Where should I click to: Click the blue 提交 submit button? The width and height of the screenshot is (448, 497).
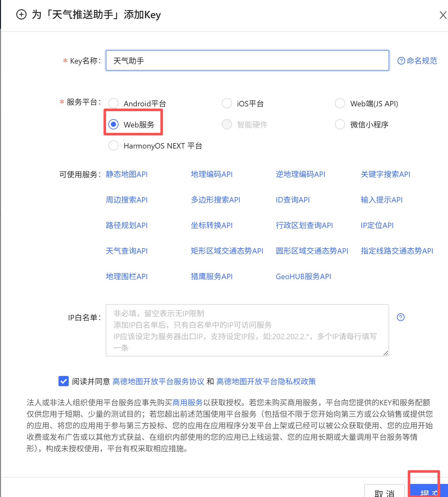tap(429, 491)
